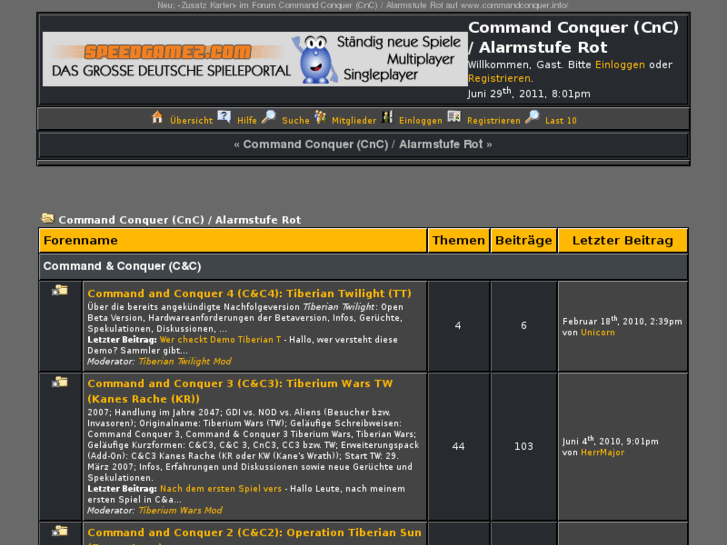Click the Registrieren link in welcome text
The width and height of the screenshot is (727, 545).
pos(499,78)
